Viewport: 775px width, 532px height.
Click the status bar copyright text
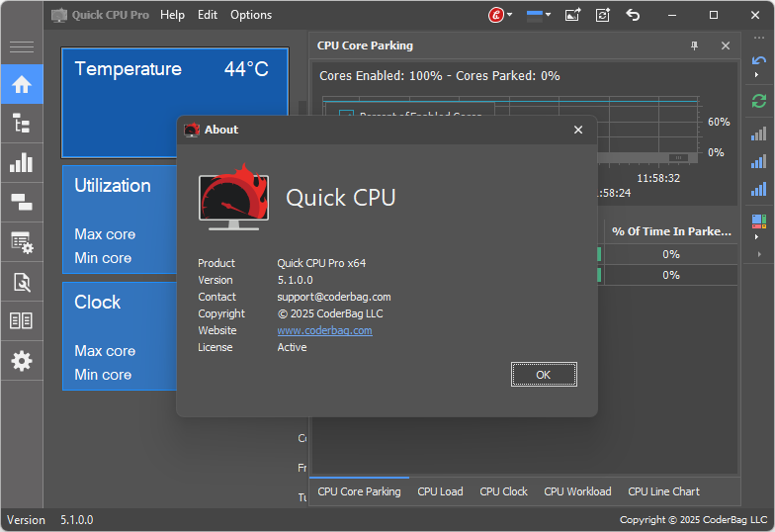point(693,520)
